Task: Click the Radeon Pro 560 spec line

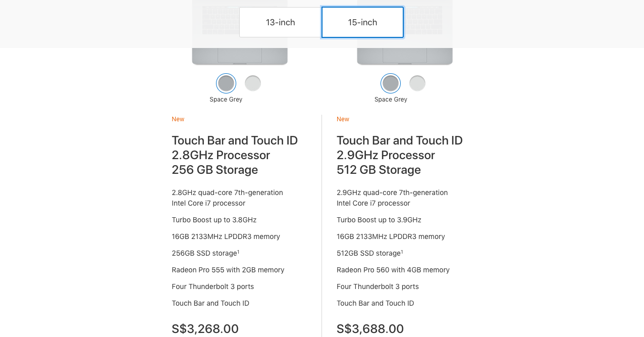Action: tap(393, 270)
